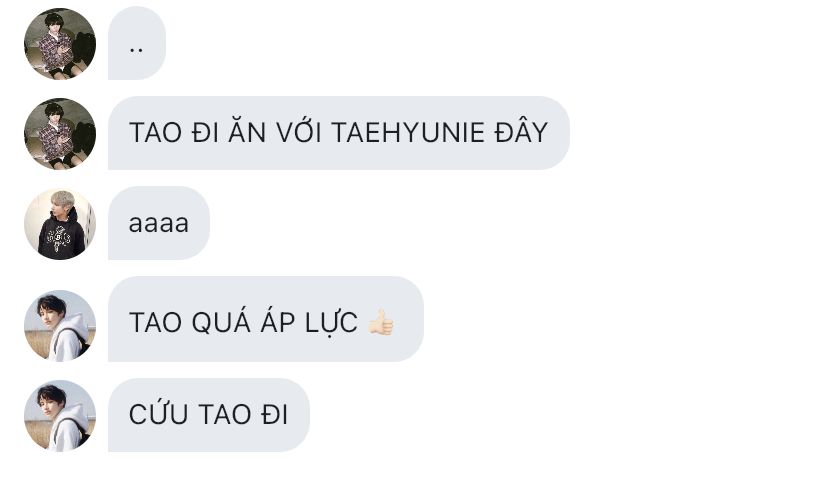Tap the "CỨU TAO ĐI" message bubble
Image resolution: width=828 pixels, height=481 pixels.
point(209,415)
